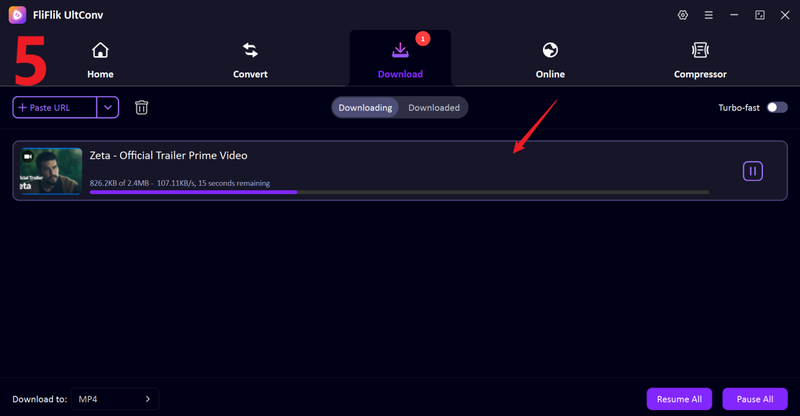Open the MP4 format dropdown
Viewport: 800px width, 416px height.
point(115,399)
